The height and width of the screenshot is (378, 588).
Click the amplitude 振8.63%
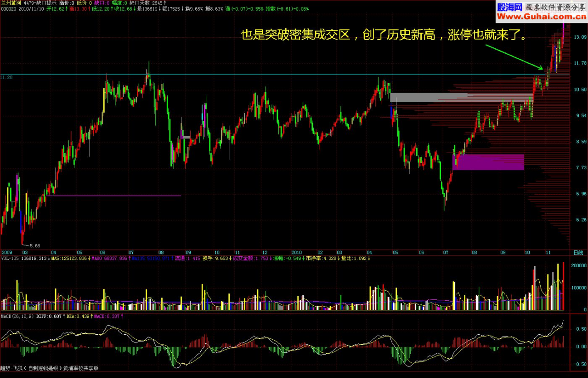click(x=214, y=9)
